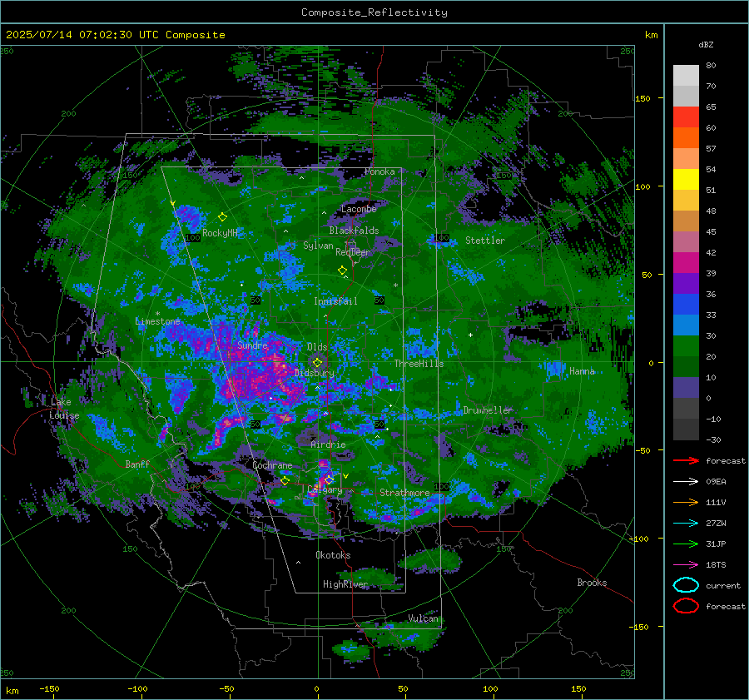This screenshot has height=700, width=749.
Task: Click the Composite_Reflectivity title
Action: [374, 12]
